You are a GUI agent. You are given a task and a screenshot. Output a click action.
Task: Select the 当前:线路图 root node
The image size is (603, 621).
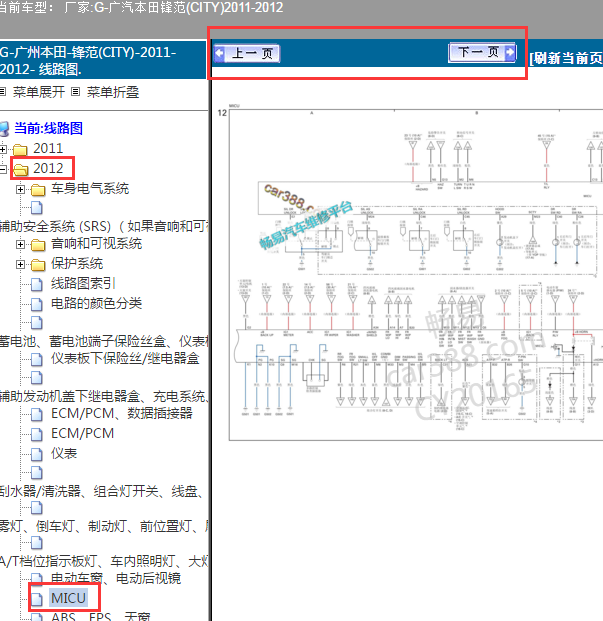click(x=48, y=128)
